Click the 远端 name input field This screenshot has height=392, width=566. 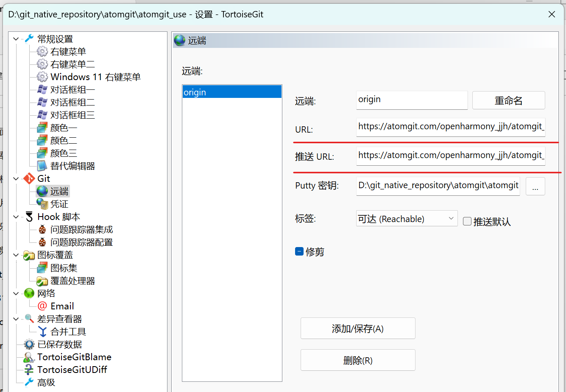pyautogui.click(x=412, y=100)
